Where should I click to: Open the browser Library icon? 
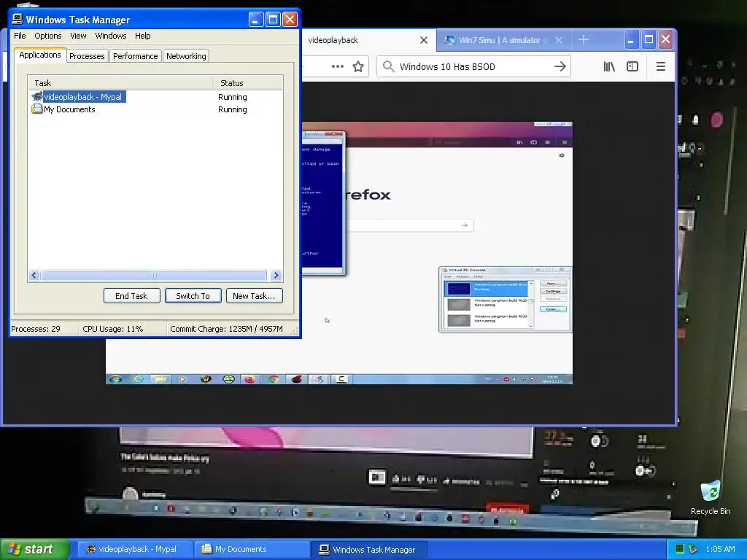[609, 66]
